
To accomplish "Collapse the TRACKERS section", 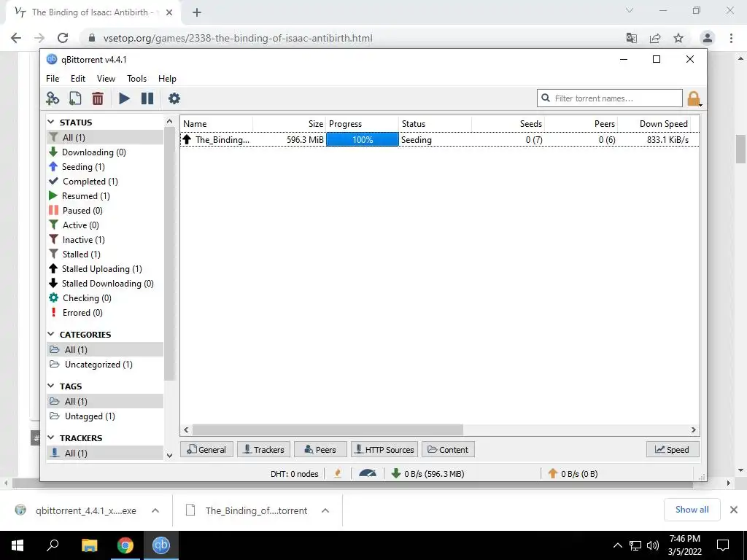I will [51, 438].
